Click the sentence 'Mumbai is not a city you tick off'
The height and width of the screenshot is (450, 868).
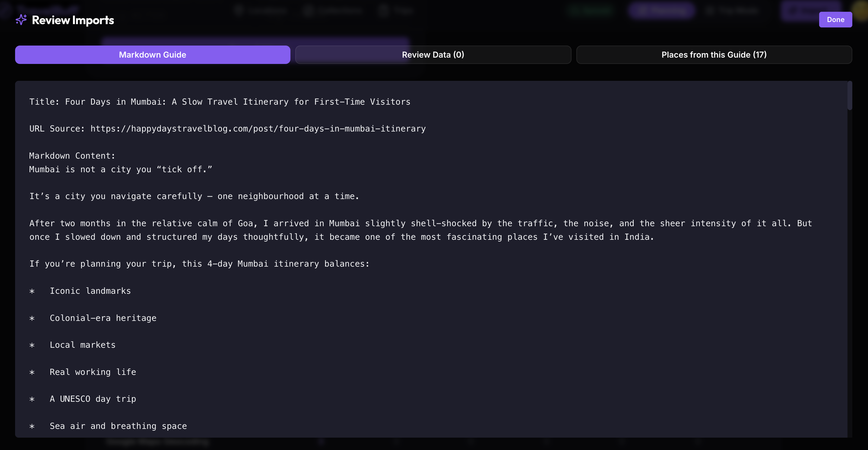pyautogui.click(x=121, y=169)
